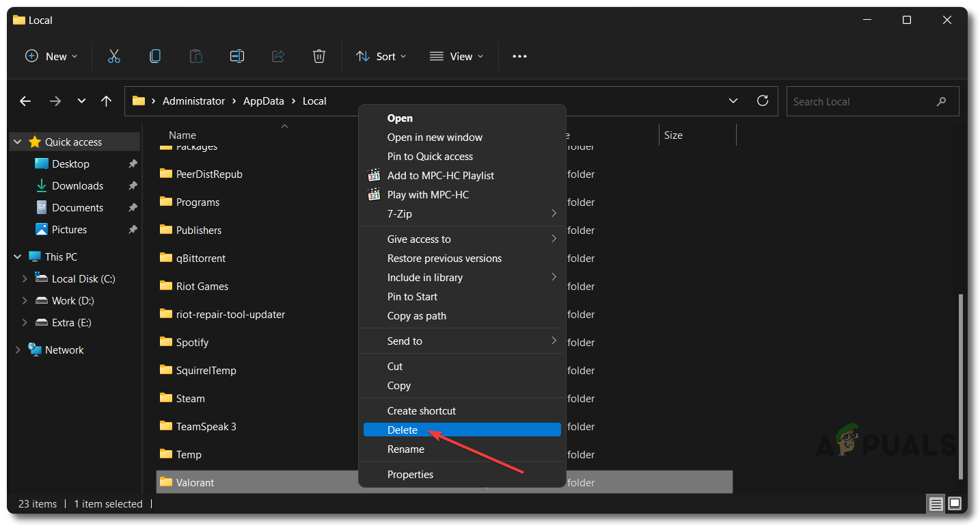Open the Sort dropdown

(x=381, y=56)
